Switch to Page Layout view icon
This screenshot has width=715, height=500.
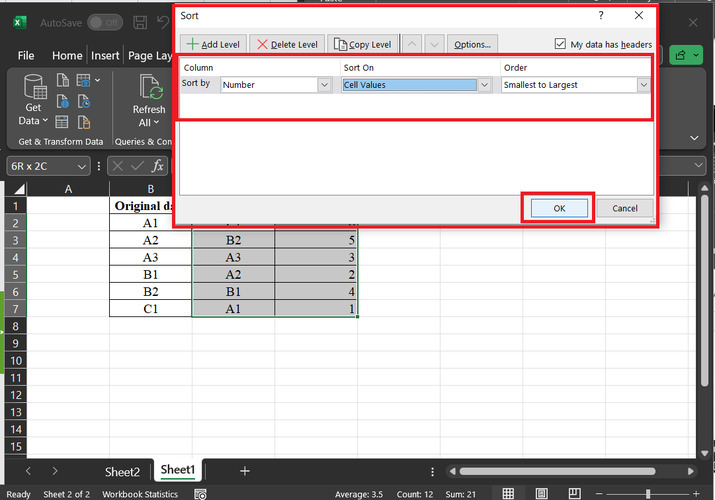pos(541,494)
